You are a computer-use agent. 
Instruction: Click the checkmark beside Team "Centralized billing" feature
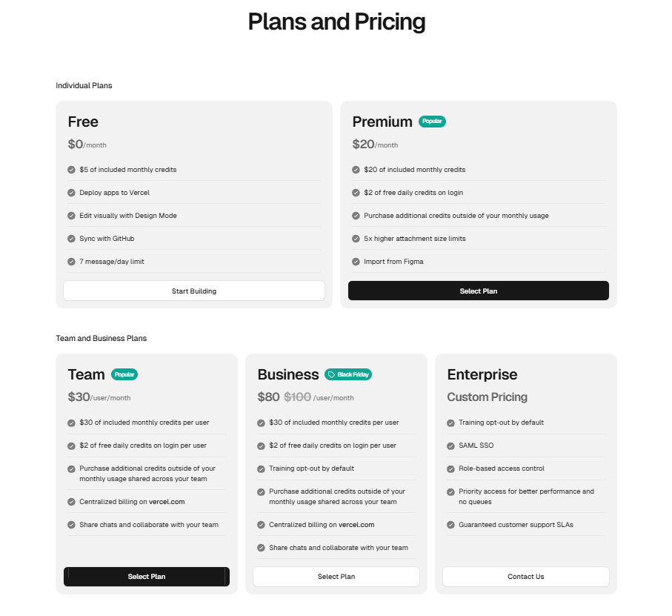coord(71,502)
